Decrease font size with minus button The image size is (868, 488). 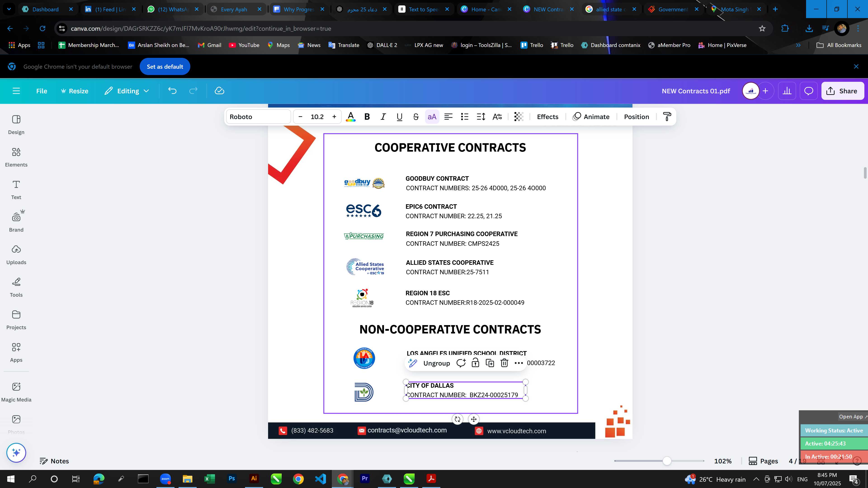pyautogui.click(x=300, y=117)
